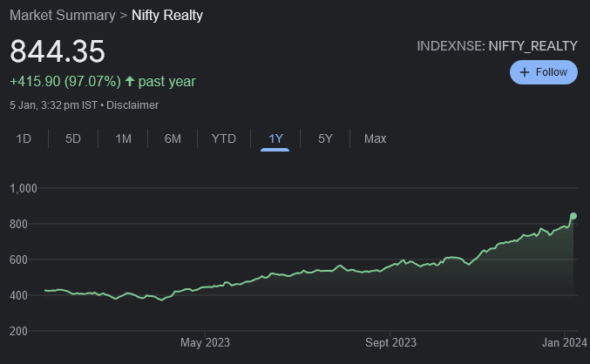Switch chart to 5Y range
The image size is (590, 364).
click(325, 138)
